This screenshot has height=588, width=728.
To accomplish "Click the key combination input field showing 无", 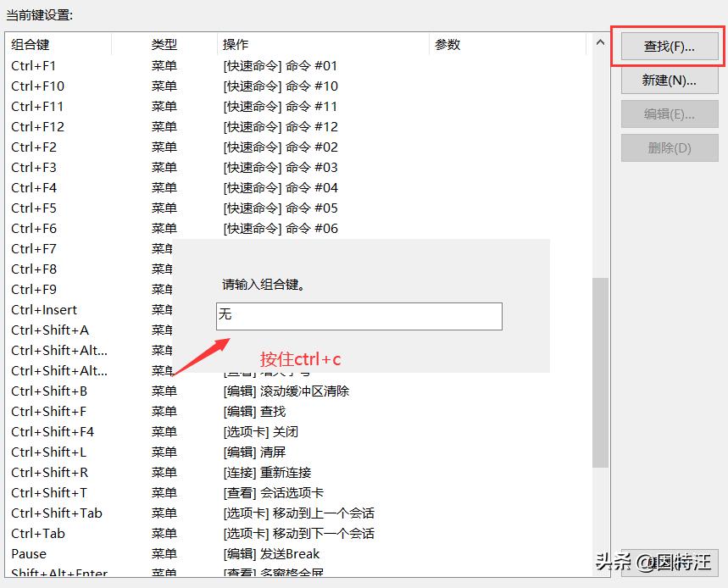I will 358,317.
